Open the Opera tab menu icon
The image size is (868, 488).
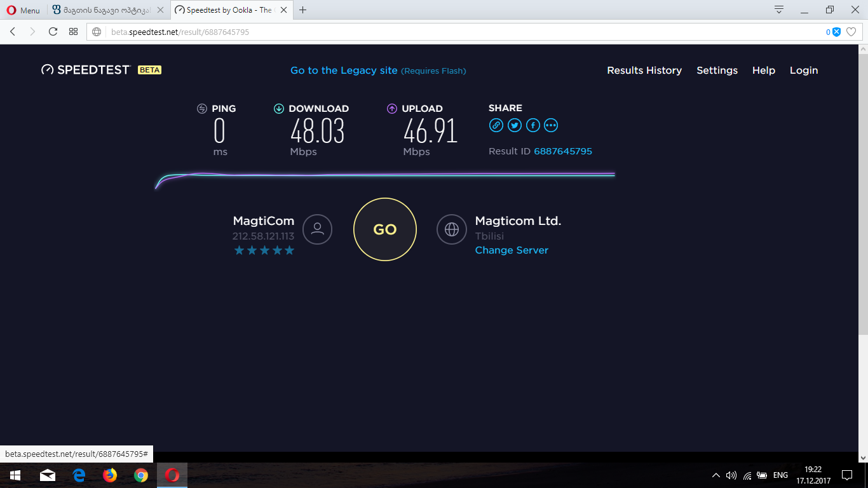[x=779, y=10]
